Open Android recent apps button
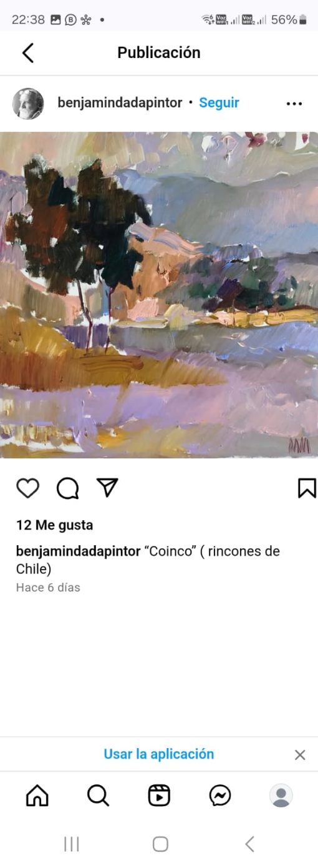Image resolution: width=318 pixels, height=868 pixels. tap(72, 844)
